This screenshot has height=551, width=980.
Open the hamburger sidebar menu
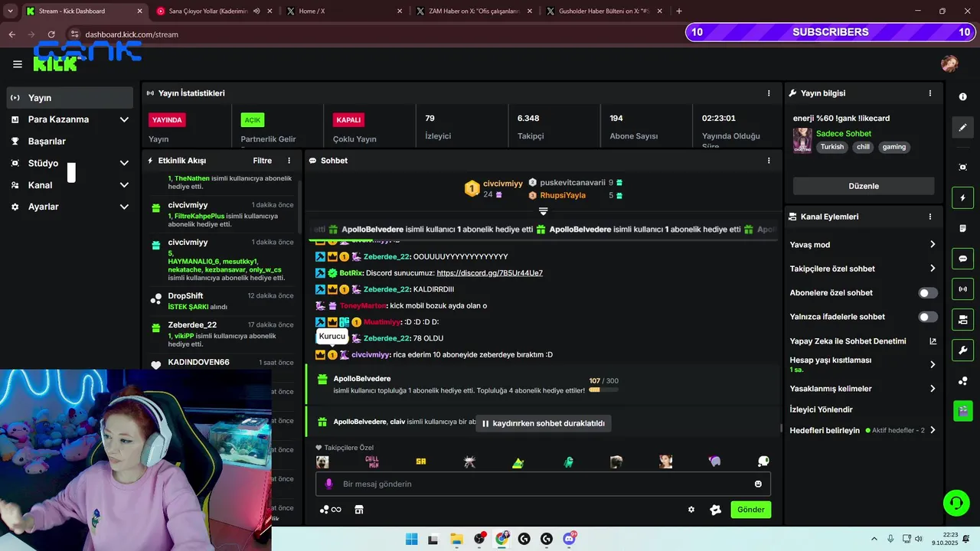(x=18, y=64)
